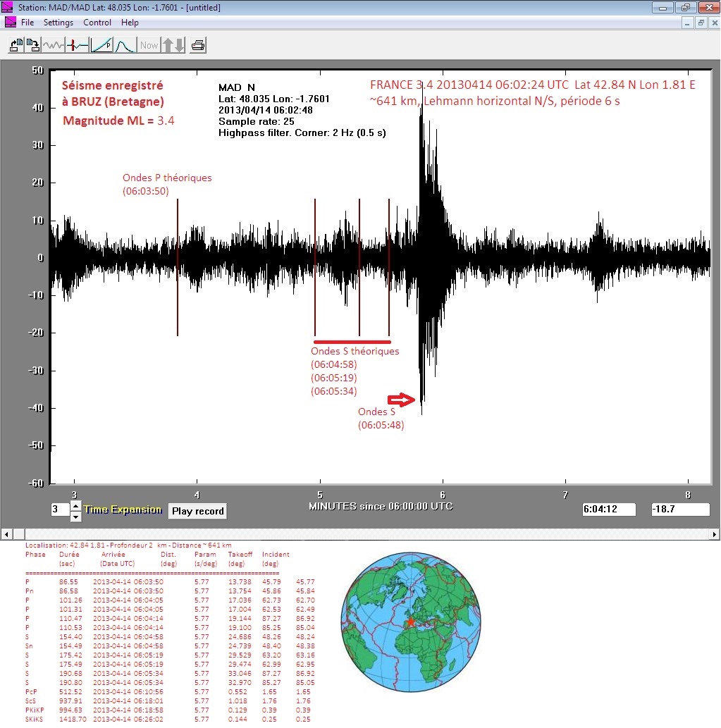Decrease Time Expansion with the down arrow
Screen dimensions: 721x728
[x=76, y=516]
